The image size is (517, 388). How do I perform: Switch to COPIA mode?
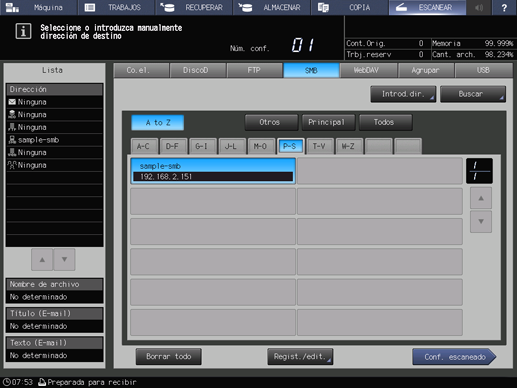tap(349, 7)
